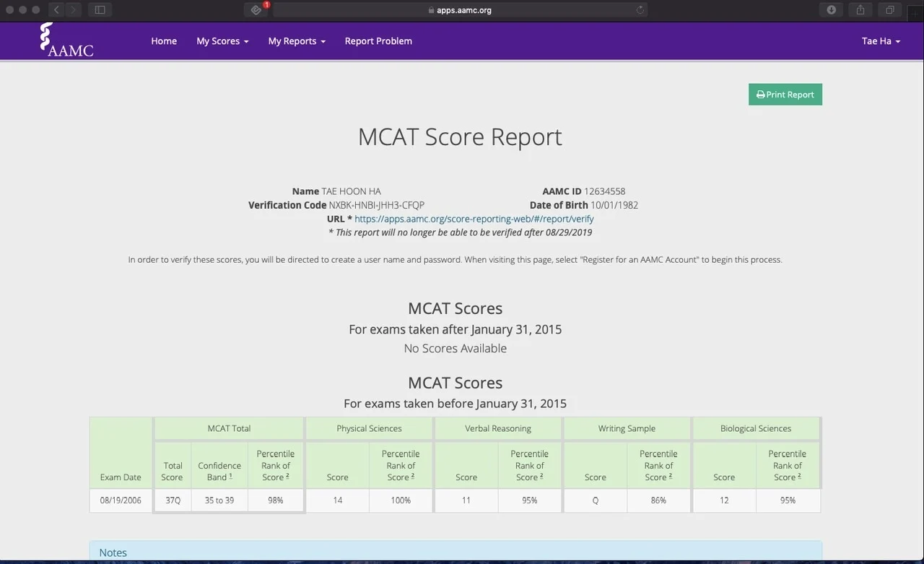Toggle the Safari sidebar button
Image resolution: width=924 pixels, height=564 pixels.
pos(100,9)
